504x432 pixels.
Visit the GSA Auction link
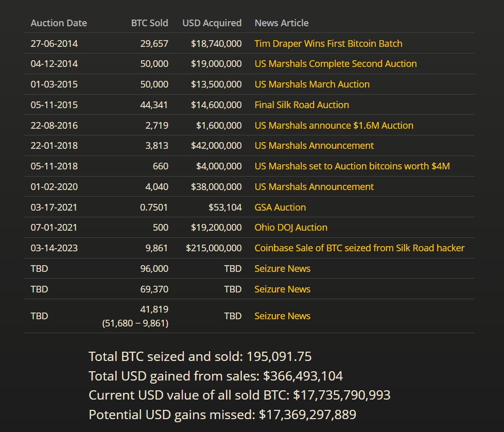tap(280, 208)
